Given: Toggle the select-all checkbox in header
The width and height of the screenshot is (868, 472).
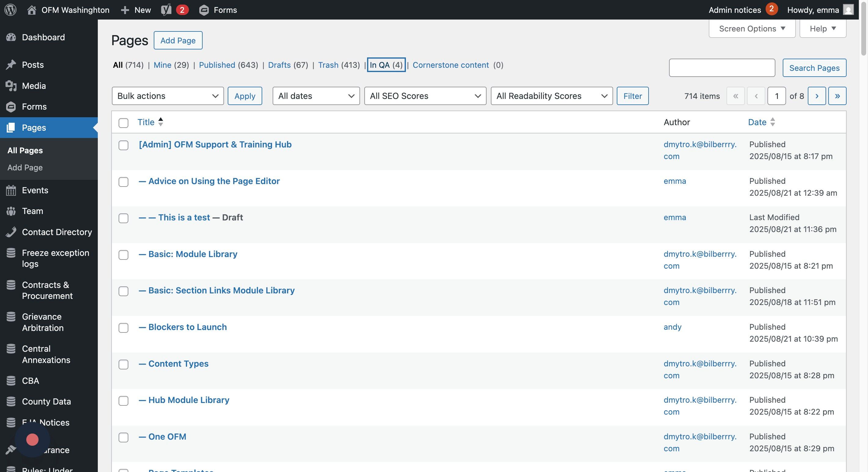Looking at the screenshot, I should click(x=123, y=123).
